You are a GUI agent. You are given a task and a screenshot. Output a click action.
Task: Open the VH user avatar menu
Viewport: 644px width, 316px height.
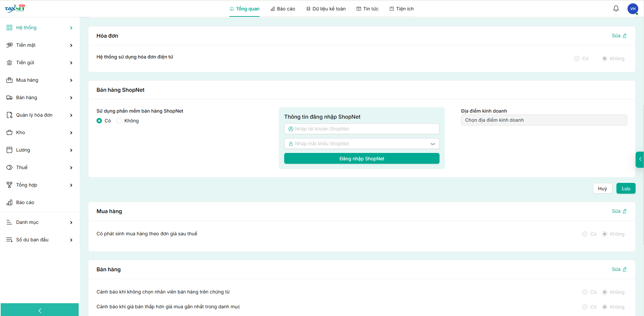[x=633, y=9]
